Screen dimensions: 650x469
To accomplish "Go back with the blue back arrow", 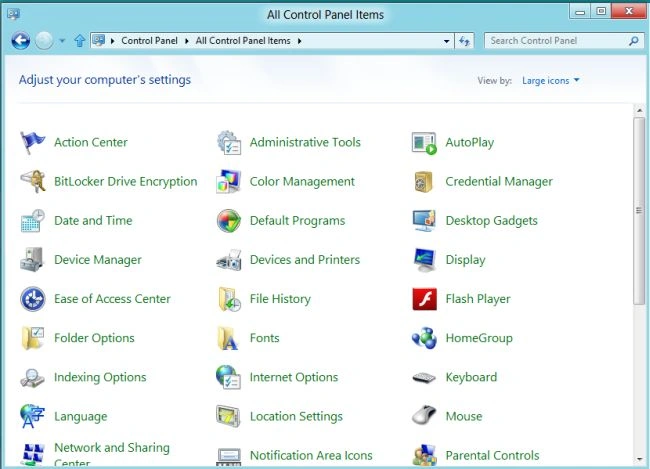I will (x=21, y=41).
